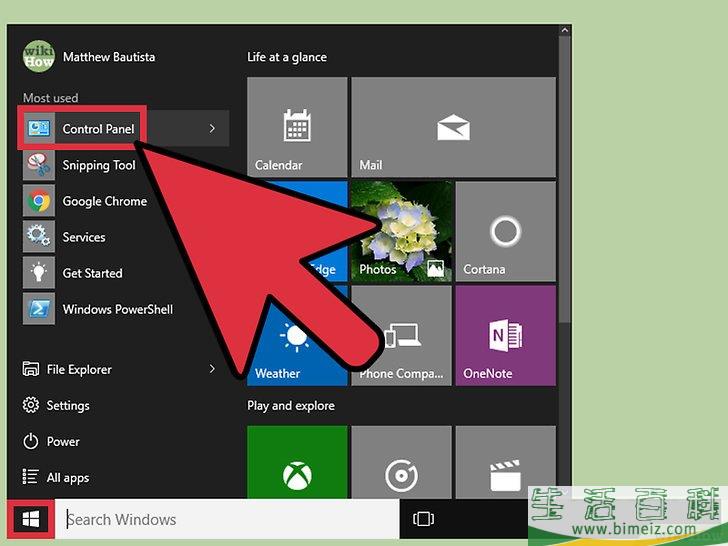Open Control Panel from Most used

[x=125, y=129]
